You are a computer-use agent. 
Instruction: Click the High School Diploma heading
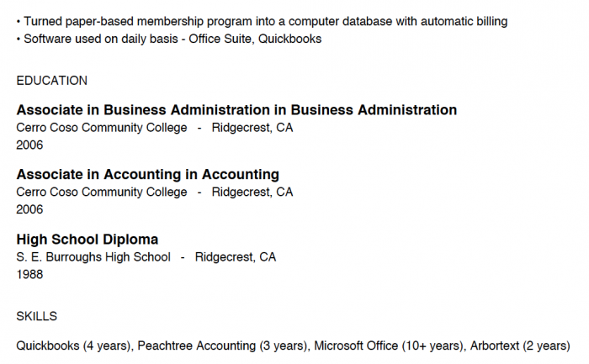(88, 240)
